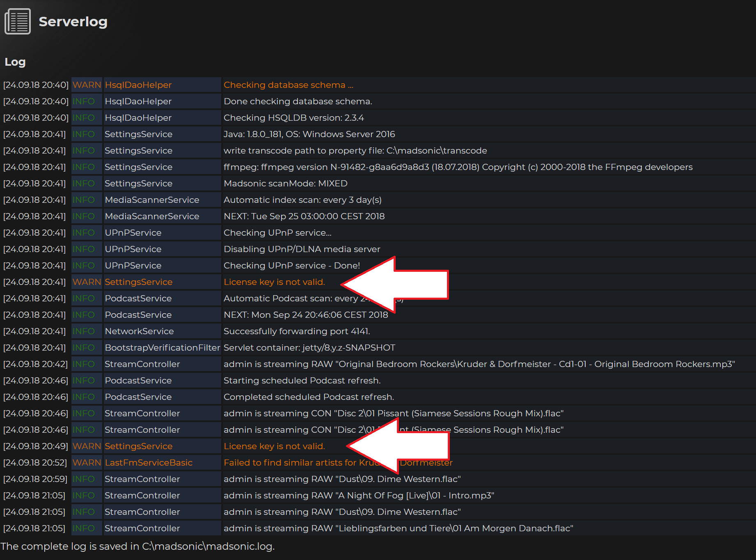Select the Log section heading
The image size is (756, 560).
(15, 62)
